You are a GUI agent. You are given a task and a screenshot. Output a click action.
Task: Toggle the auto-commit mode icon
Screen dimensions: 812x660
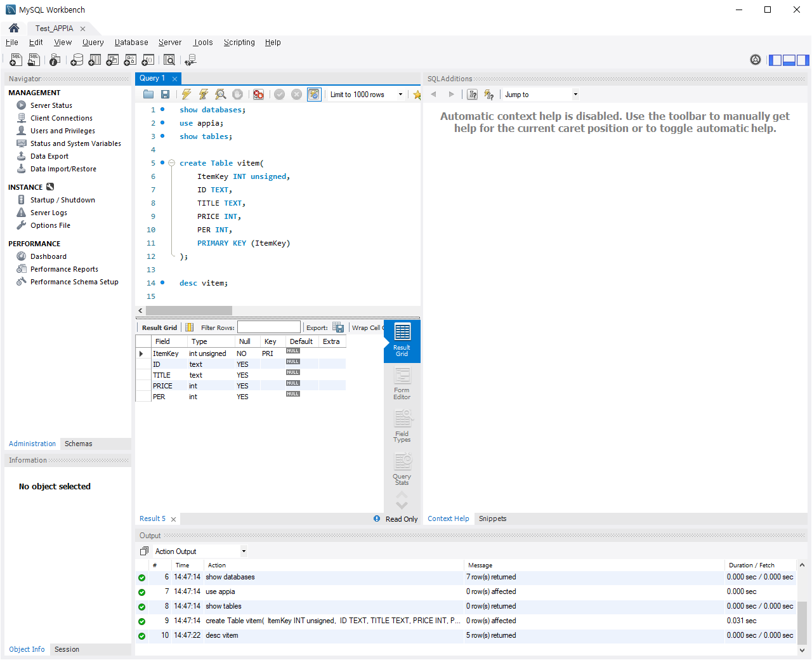point(314,95)
